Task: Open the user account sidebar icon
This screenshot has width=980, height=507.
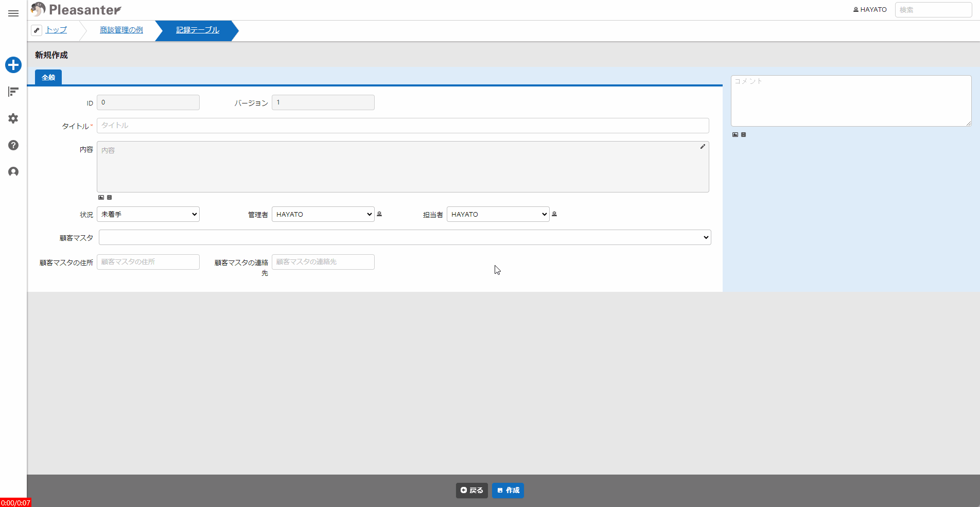Action: pyautogui.click(x=13, y=172)
